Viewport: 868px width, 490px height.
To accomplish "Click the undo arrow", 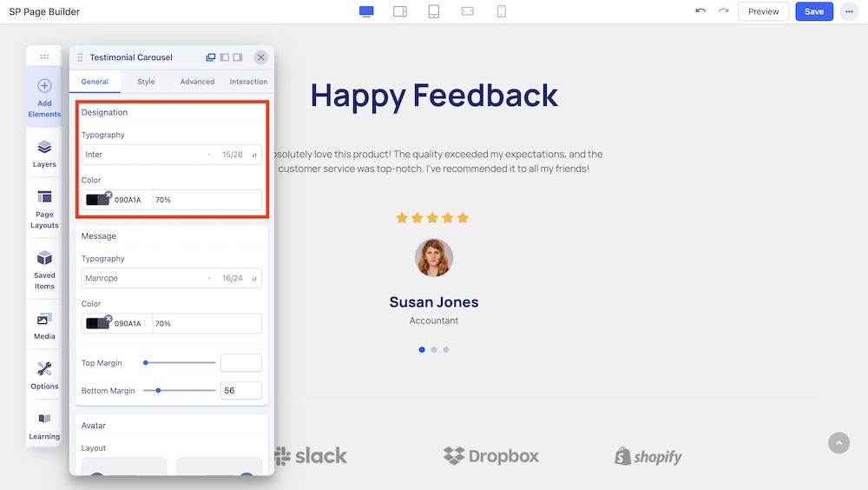I will click(x=700, y=11).
